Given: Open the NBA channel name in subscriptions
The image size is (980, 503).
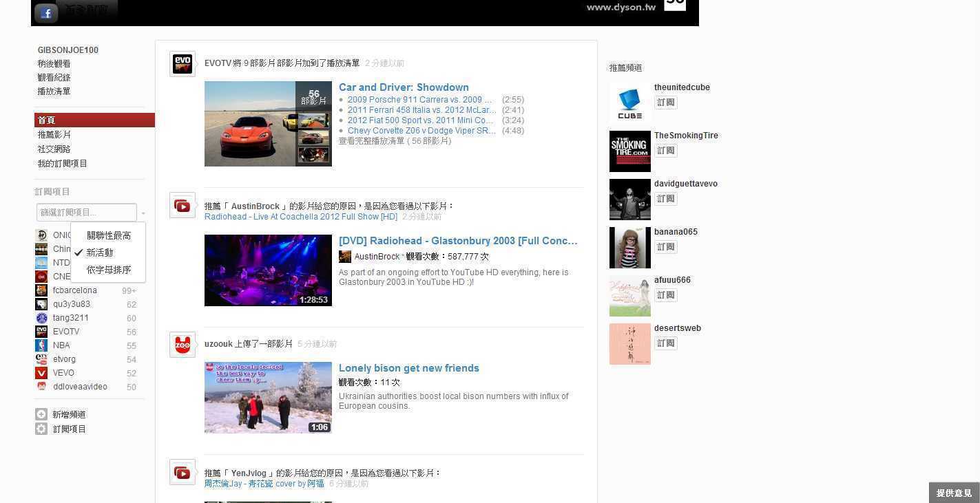Looking at the screenshot, I should click(x=61, y=345).
